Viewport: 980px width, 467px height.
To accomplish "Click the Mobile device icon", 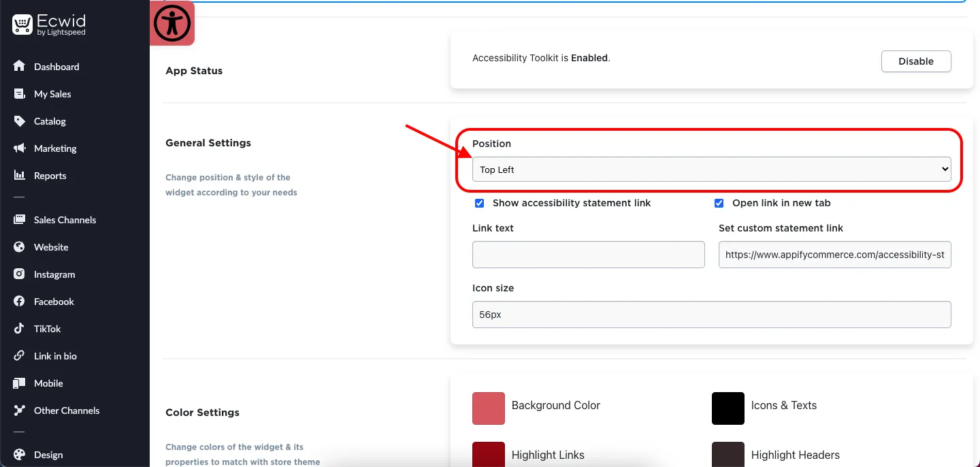I will (19, 383).
